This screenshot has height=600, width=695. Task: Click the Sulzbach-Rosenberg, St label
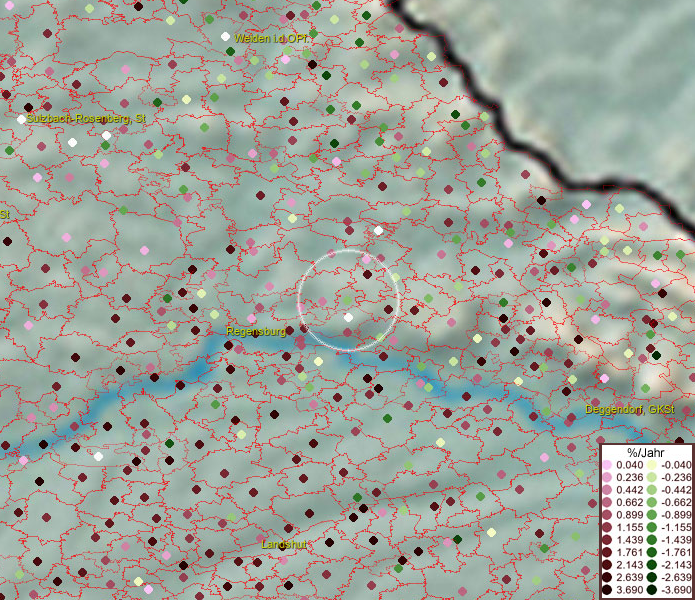click(86, 118)
